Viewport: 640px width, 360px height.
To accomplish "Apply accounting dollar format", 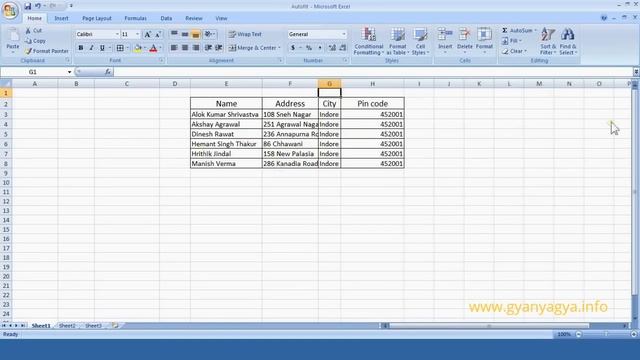I will [x=293, y=48].
